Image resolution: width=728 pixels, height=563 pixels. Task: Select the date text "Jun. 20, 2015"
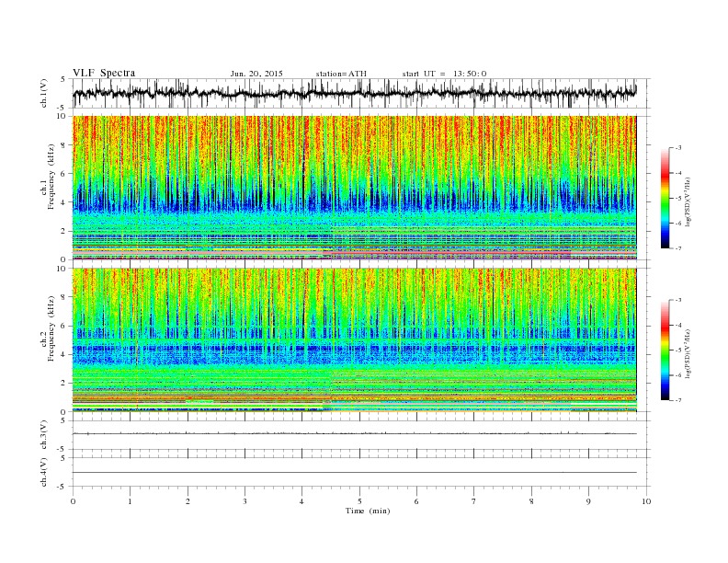pyautogui.click(x=256, y=74)
